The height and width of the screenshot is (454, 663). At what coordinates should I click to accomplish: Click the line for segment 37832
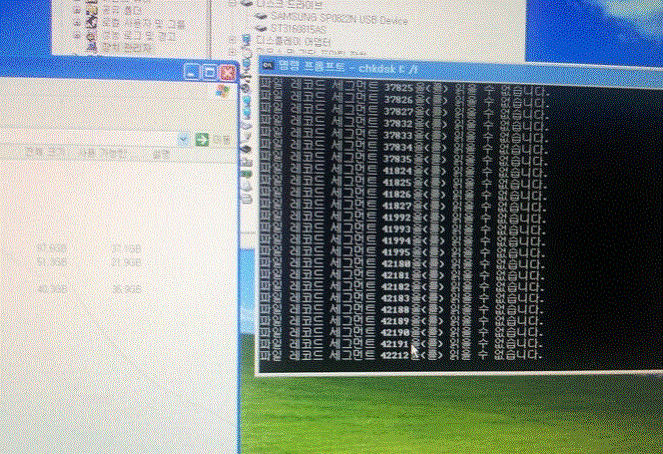pyautogui.click(x=403, y=124)
